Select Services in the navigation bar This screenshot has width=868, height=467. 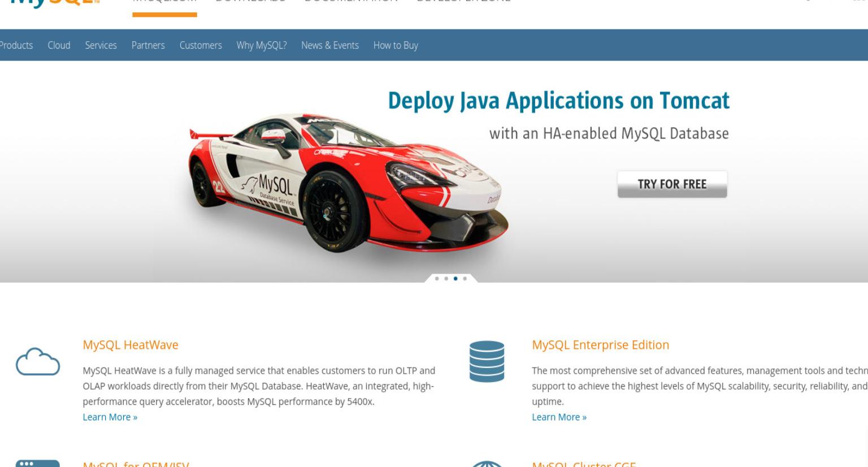coord(101,45)
